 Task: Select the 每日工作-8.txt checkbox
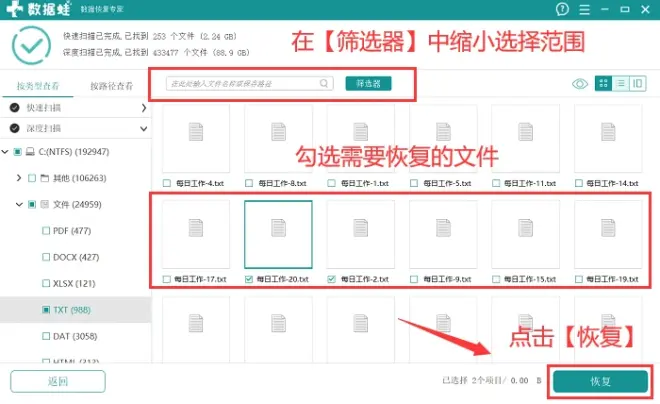249,183
